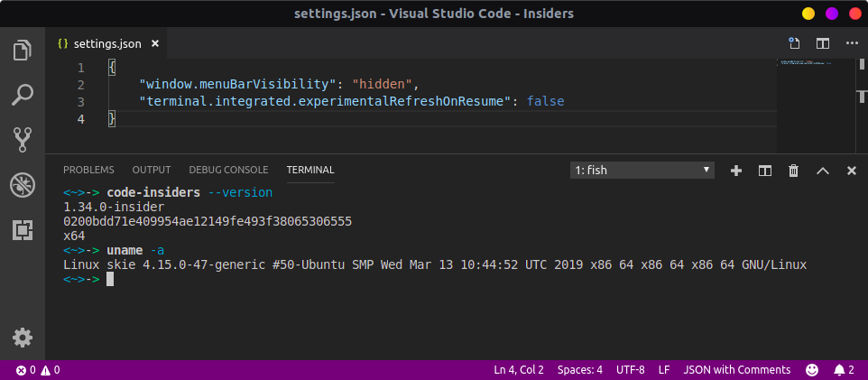Open the Explorer view in activity bar
Viewport: 868px width, 380px height.
coord(23,51)
